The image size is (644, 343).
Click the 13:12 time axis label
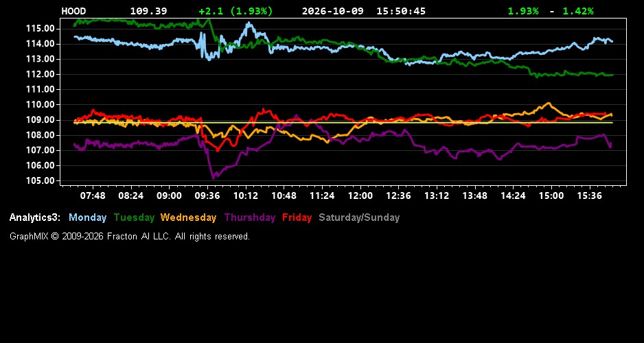[x=437, y=196]
